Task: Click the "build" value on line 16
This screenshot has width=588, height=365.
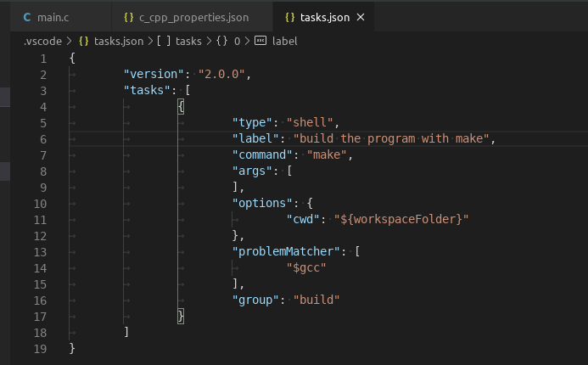Action: (x=316, y=300)
